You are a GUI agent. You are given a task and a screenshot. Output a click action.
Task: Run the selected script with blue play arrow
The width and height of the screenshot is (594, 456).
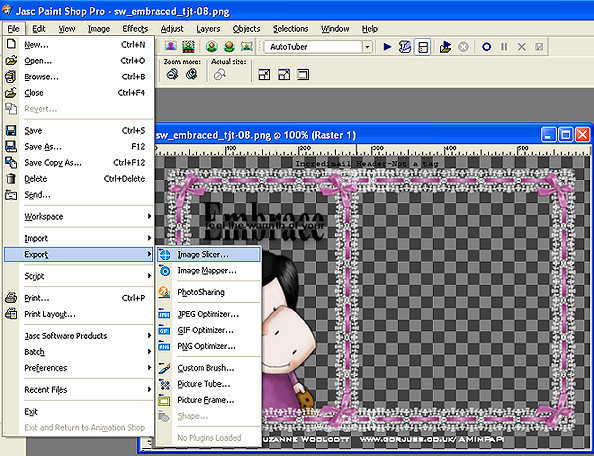pos(387,47)
